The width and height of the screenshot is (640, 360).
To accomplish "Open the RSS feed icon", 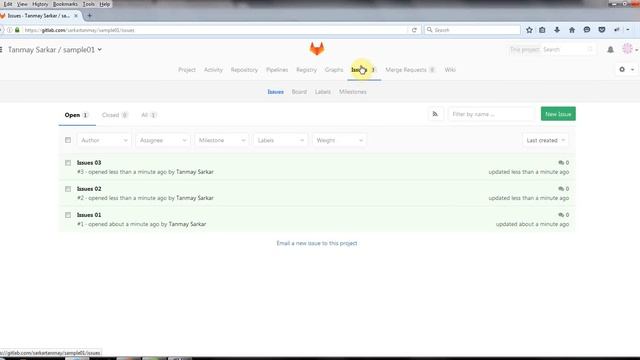I will pos(435,114).
